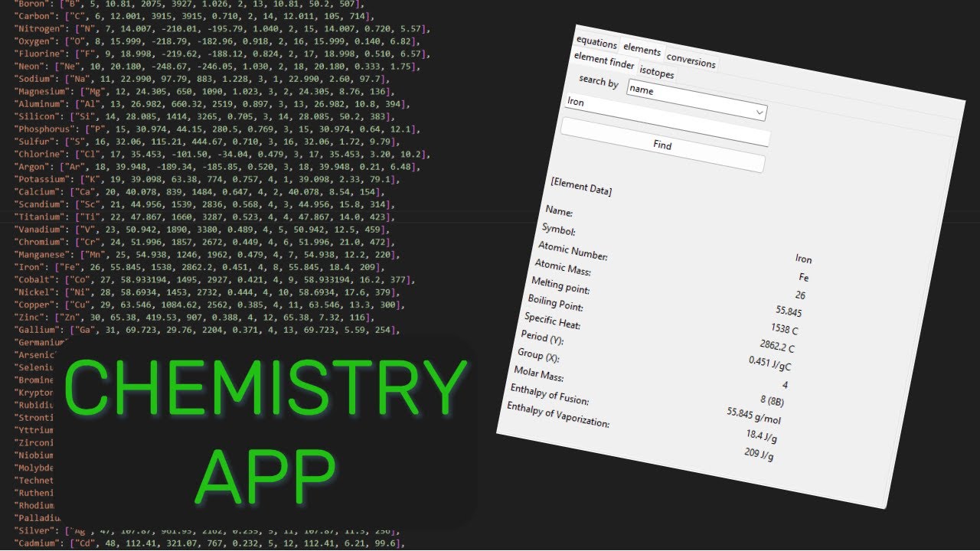Viewport: 980px width, 551px height.
Task: Click the "Calcium" code line
Action: [x=201, y=191]
